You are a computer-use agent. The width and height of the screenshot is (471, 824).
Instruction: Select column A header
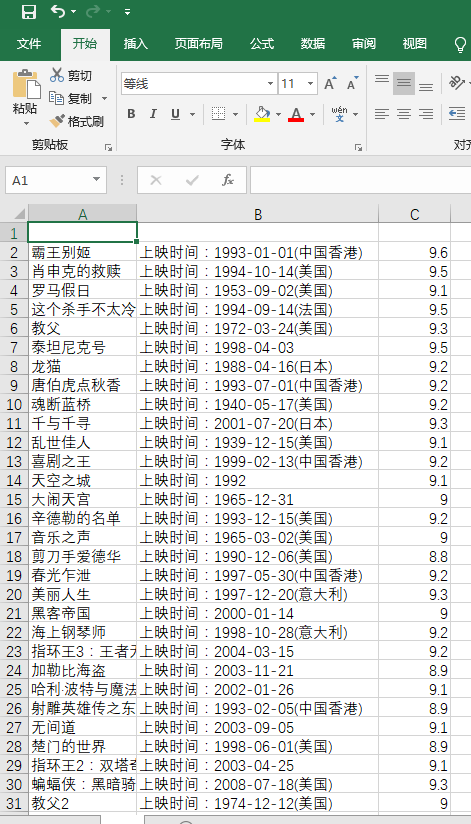pos(83,214)
